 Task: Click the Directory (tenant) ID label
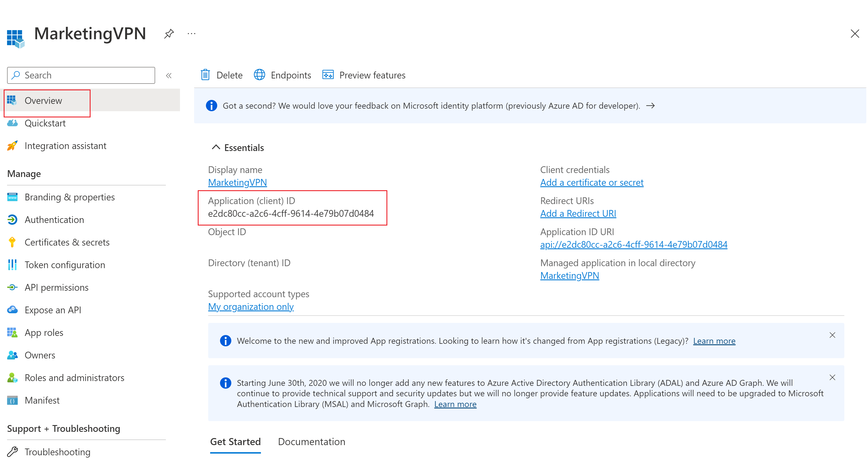click(x=249, y=263)
